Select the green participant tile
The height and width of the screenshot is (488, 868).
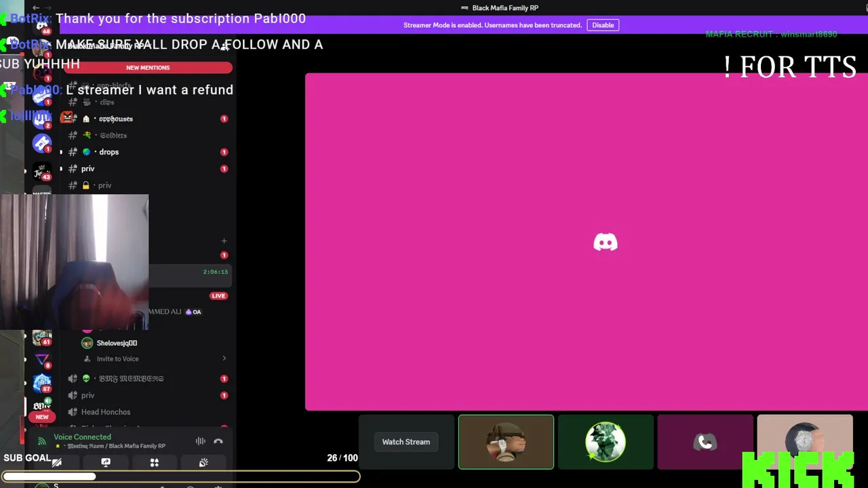pos(606,442)
